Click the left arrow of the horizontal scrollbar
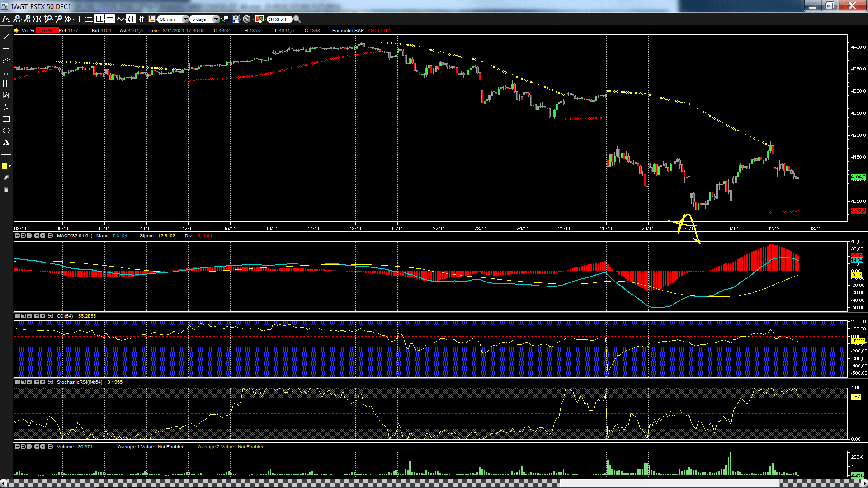This screenshot has width=868, height=488. click(x=4, y=483)
